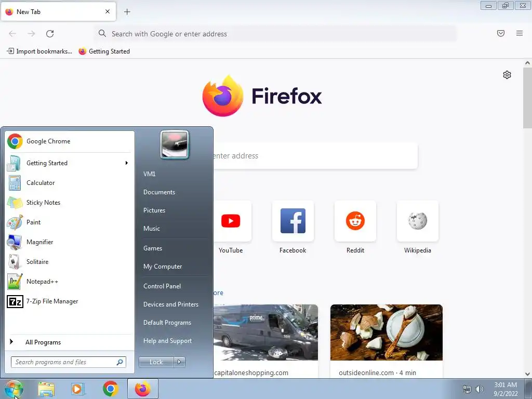This screenshot has width=532, height=399.
Task: Open the Save to Pocket icon
Action: point(501,33)
